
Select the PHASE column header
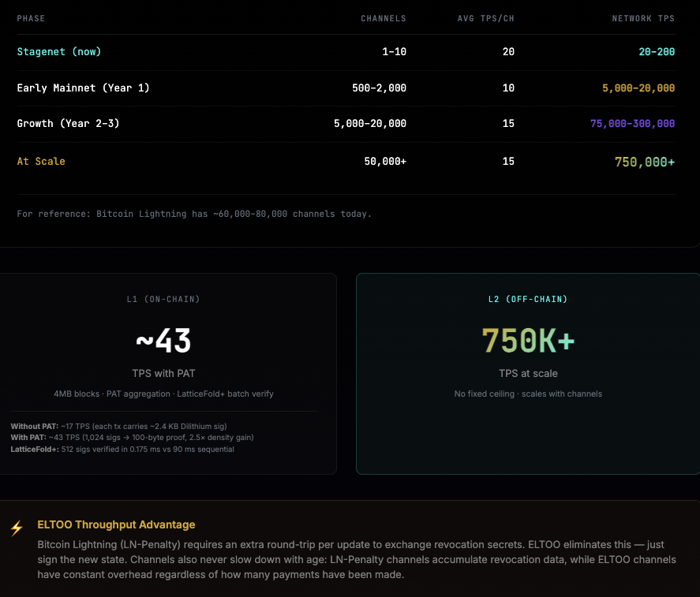31,18
